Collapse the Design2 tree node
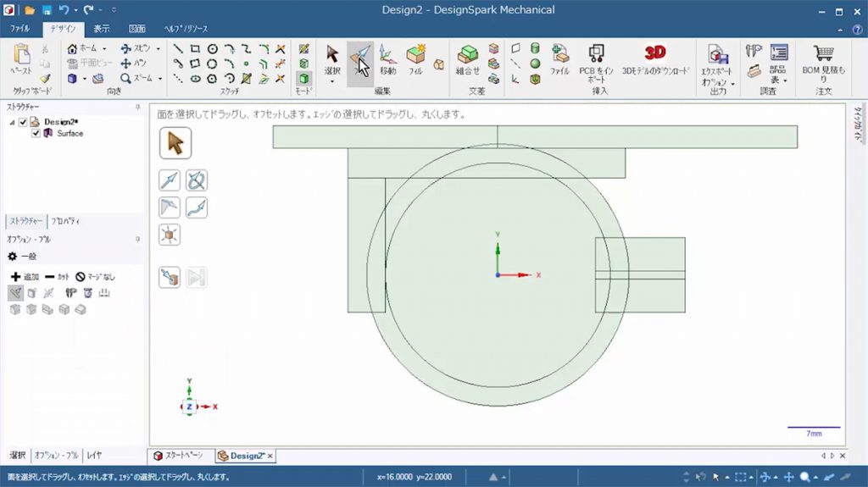The image size is (868, 487). pyautogui.click(x=12, y=122)
